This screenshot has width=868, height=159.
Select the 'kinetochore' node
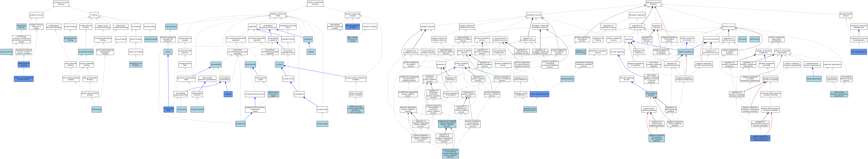pos(241,124)
